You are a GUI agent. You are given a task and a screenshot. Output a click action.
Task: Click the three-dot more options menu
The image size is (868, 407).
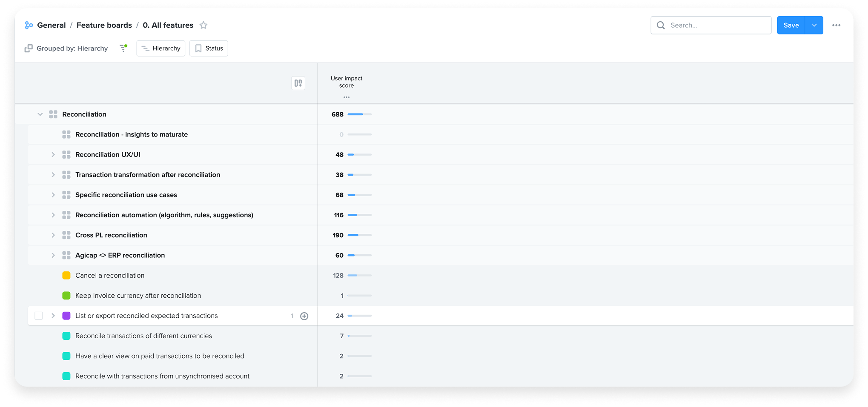coord(836,25)
